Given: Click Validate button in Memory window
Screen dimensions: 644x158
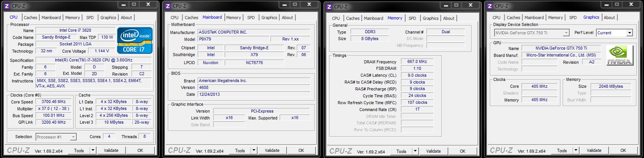Looking at the screenshot, I should [x=433, y=151].
